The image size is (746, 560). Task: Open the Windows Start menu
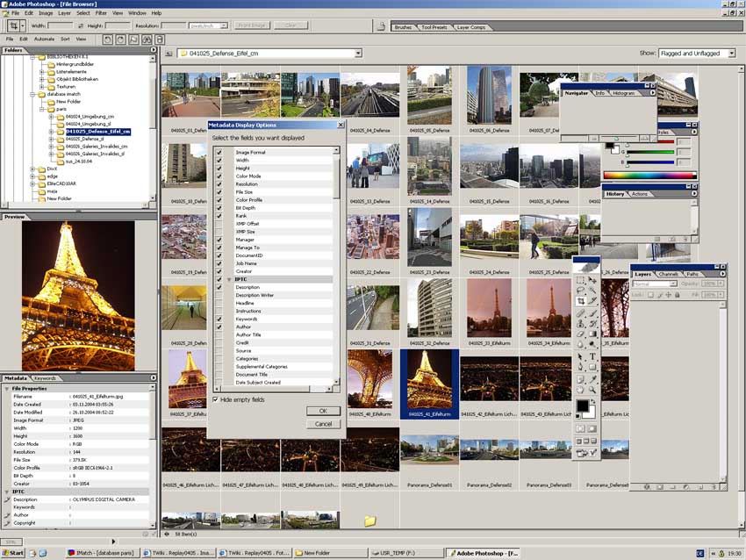pos(13,553)
